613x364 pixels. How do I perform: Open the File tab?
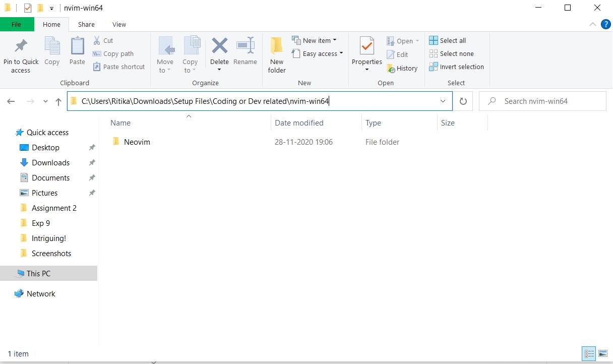click(17, 24)
